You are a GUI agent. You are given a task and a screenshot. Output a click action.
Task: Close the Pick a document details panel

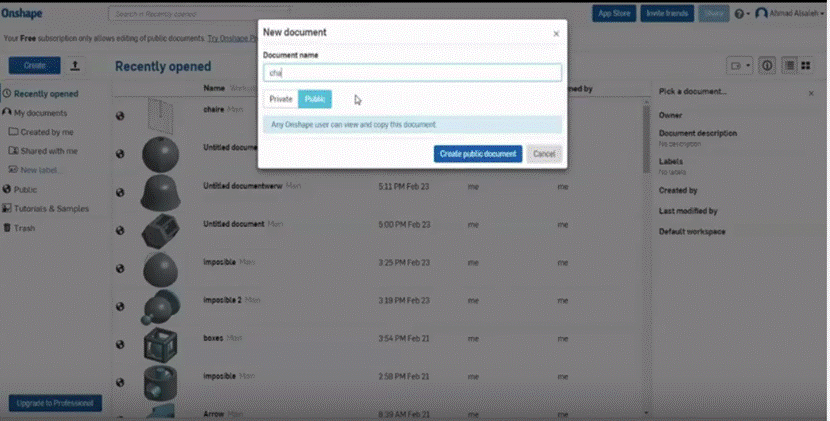[x=811, y=93]
